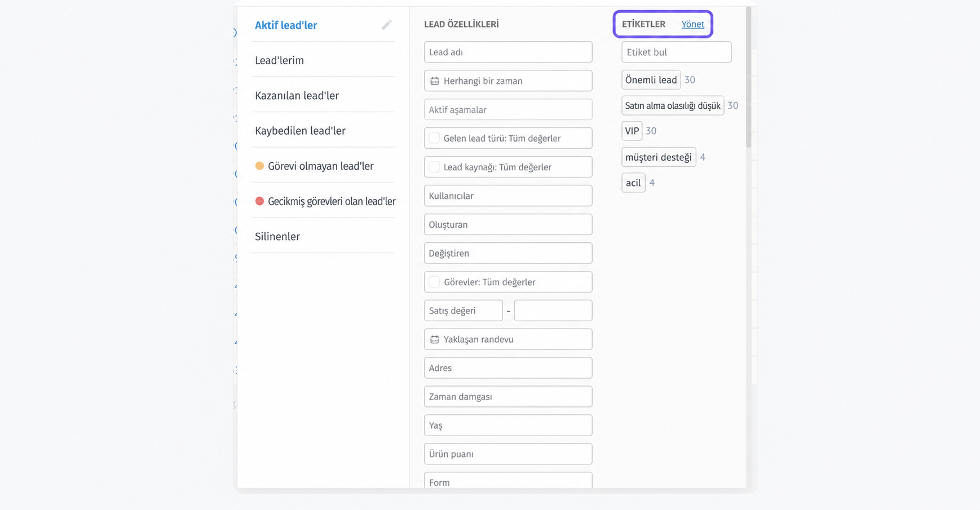The image size is (980, 510).
Task: Open the Yaklaşan randevu date picker
Action: 508,339
